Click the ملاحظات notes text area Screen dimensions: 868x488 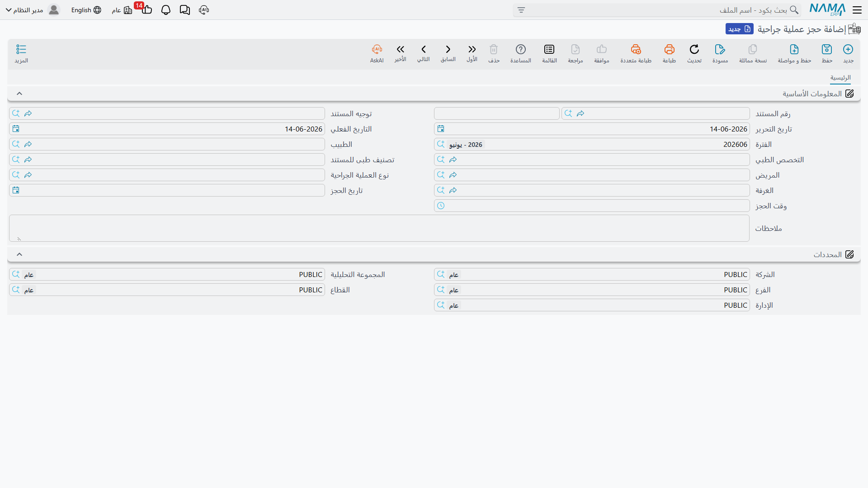click(x=379, y=228)
